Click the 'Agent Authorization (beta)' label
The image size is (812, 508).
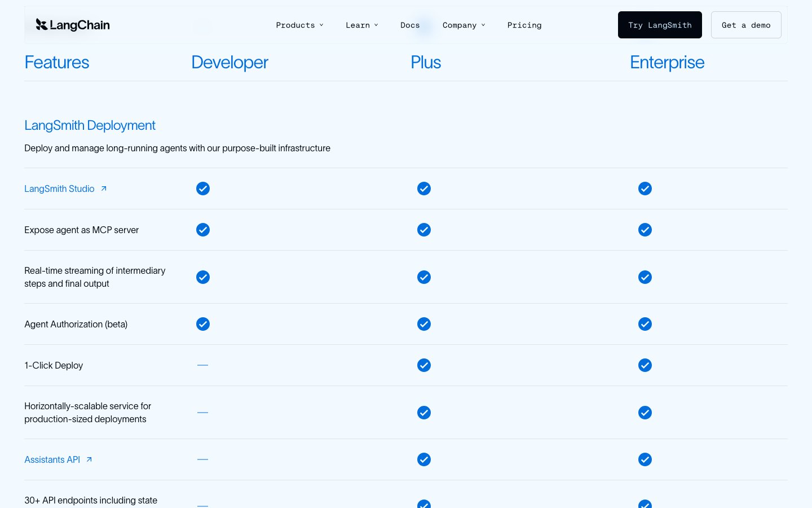pyautogui.click(x=76, y=324)
